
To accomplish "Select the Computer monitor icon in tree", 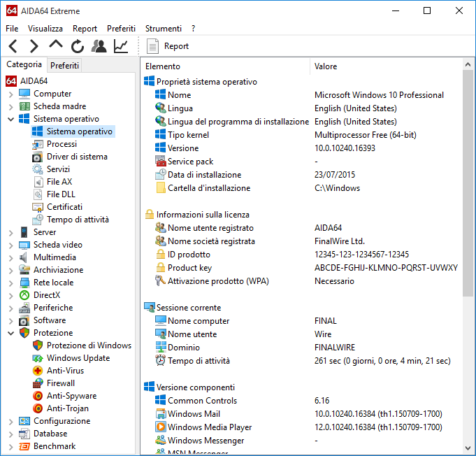I will [24, 94].
